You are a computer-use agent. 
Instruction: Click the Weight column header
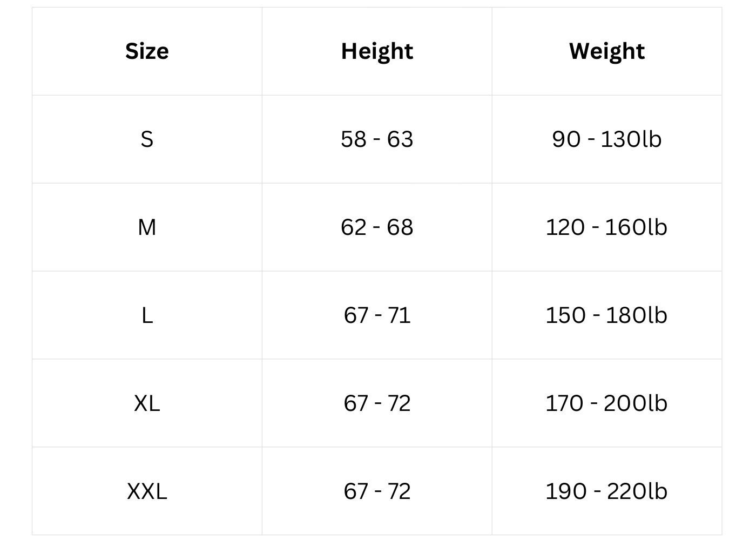606,51
